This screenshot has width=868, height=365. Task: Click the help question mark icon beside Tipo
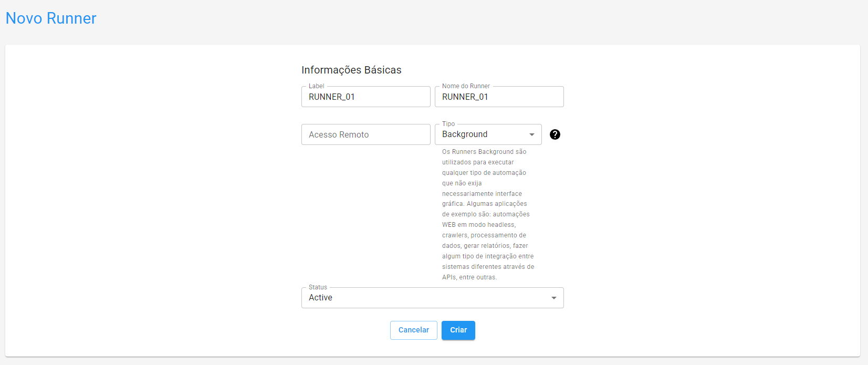click(555, 134)
